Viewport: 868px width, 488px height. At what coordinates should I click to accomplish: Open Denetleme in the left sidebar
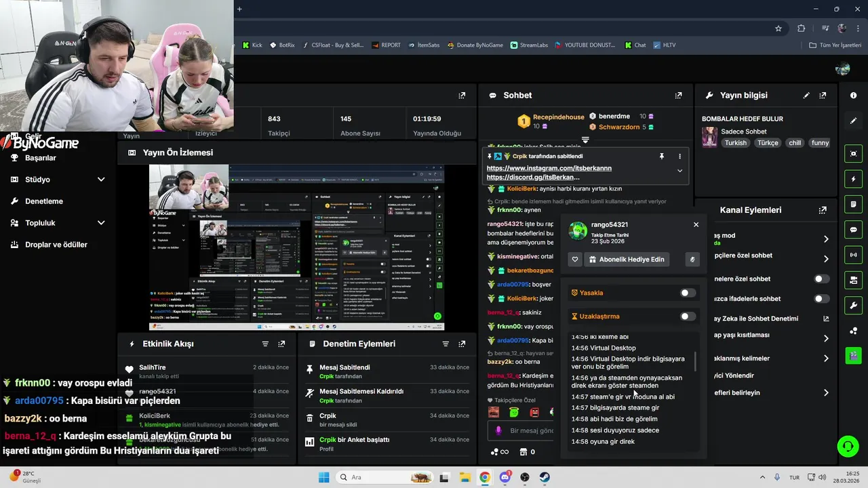click(x=44, y=201)
